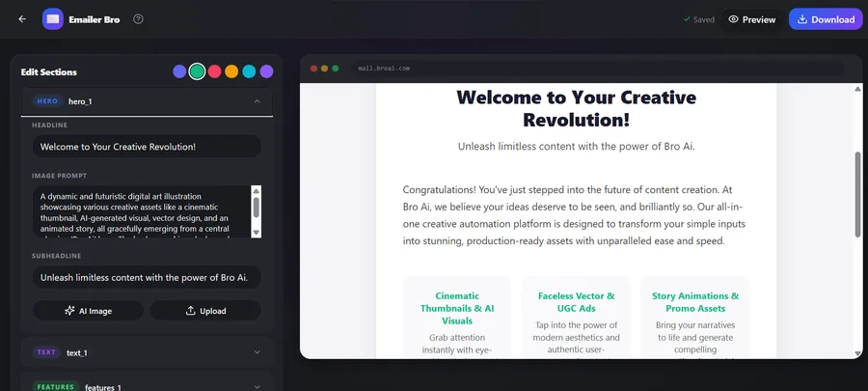This screenshot has width=868, height=391.
Task: Expand the features_1 section chevron
Action: pos(257,386)
